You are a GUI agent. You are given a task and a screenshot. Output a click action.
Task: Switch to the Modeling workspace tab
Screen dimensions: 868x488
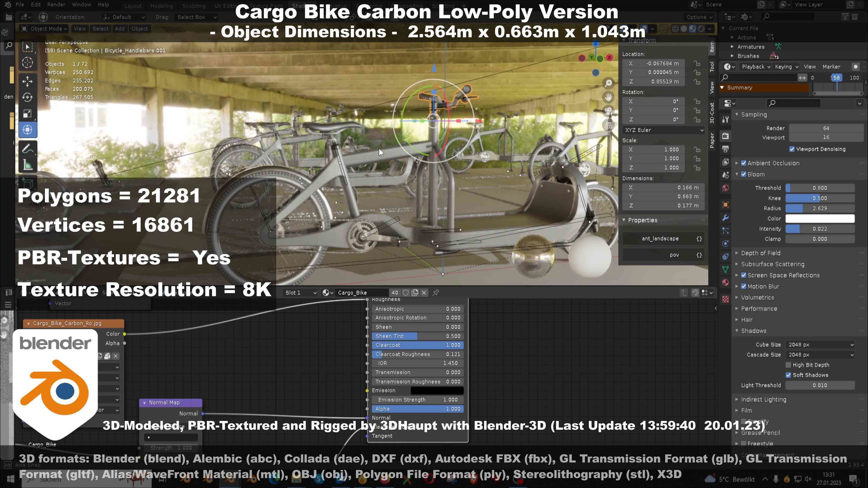(x=161, y=6)
